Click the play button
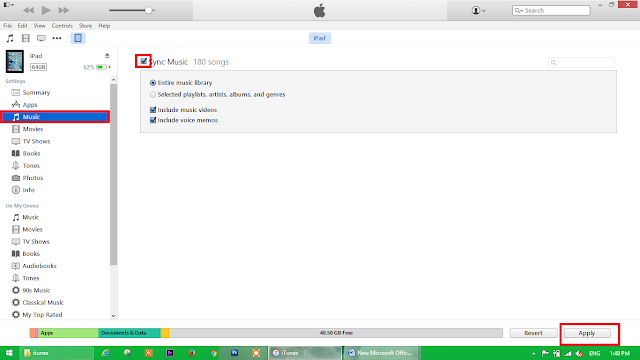The height and width of the screenshot is (360, 640). click(46, 10)
